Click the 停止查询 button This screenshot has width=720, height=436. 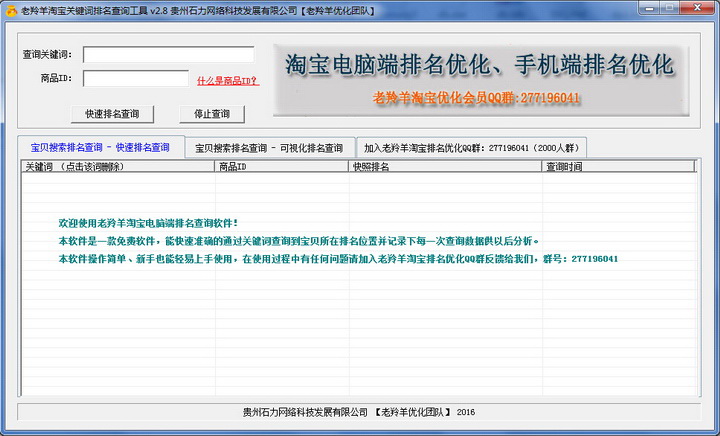tap(212, 114)
